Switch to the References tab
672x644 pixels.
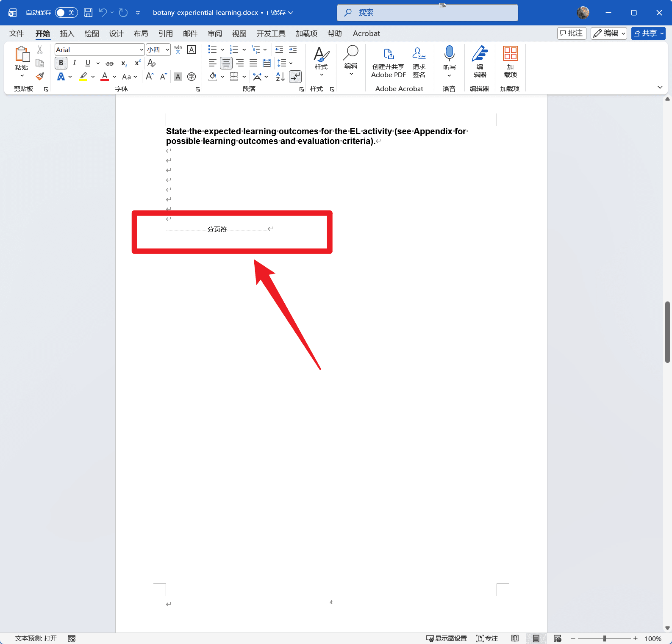click(x=166, y=33)
